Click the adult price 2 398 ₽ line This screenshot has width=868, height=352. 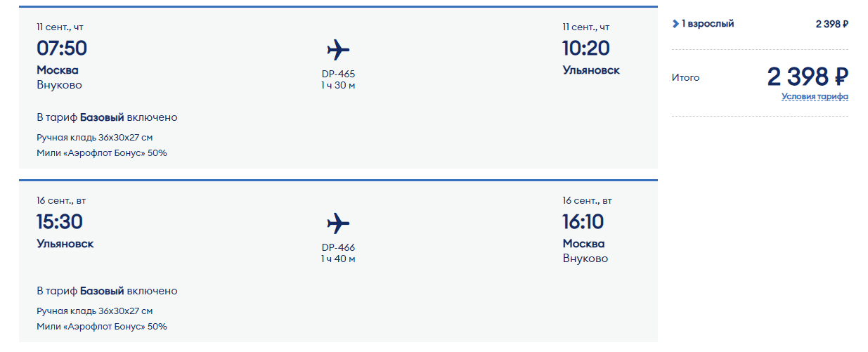click(832, 24)
